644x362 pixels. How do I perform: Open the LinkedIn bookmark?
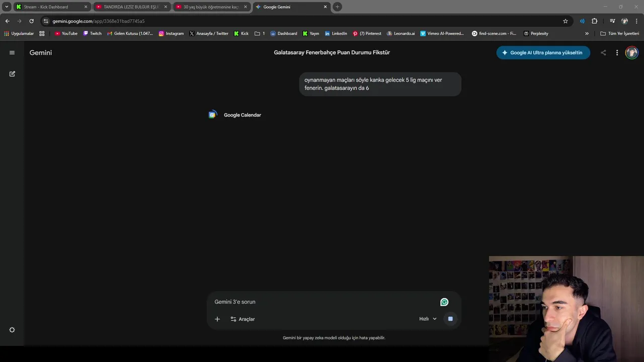(x=336, y=34)
